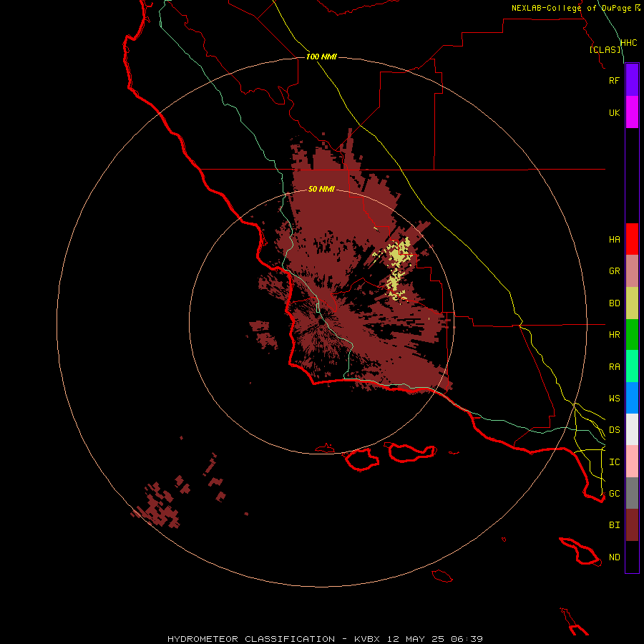This screenshot has height=644, width=644.
Task: Click the HA legend label
Action: (614, 240)
